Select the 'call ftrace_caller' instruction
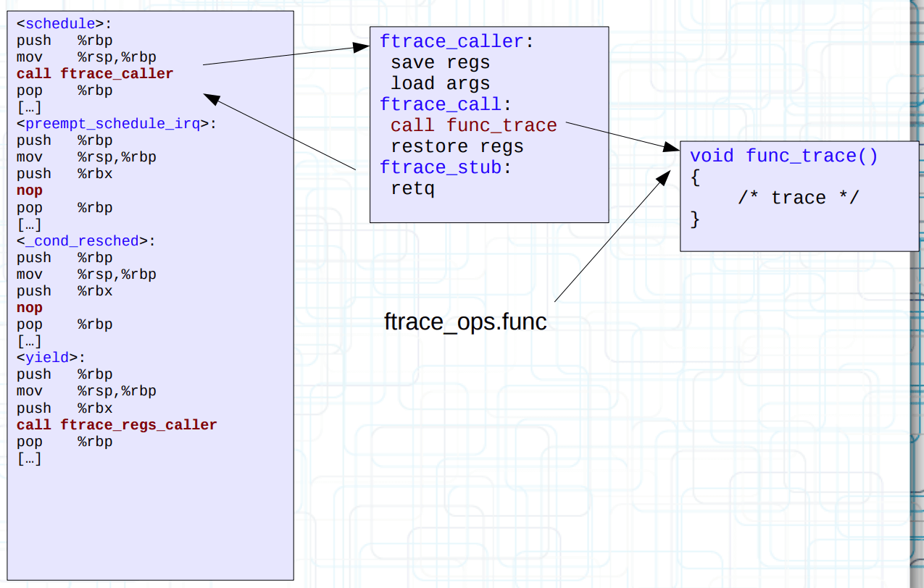Screen dimensions: 924x588 [95, 74]
